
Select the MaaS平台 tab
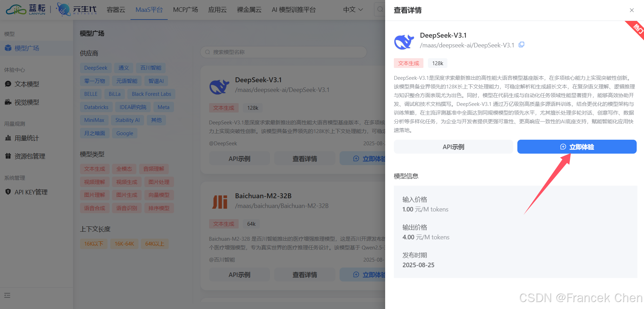[x=149, y=10]
